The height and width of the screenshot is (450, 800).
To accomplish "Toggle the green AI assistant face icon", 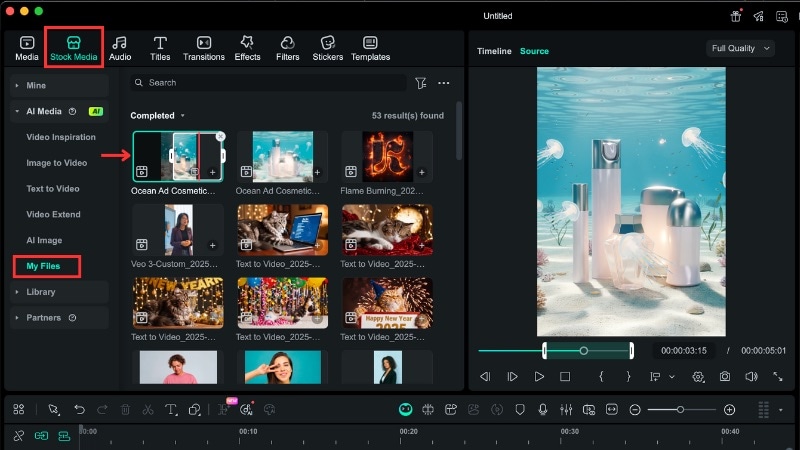I will click(406, 410).
